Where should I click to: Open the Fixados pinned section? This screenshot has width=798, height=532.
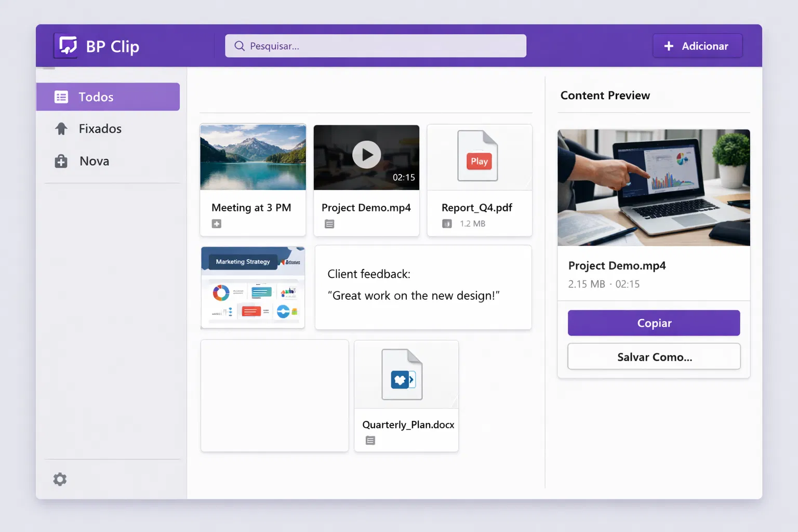100,129
